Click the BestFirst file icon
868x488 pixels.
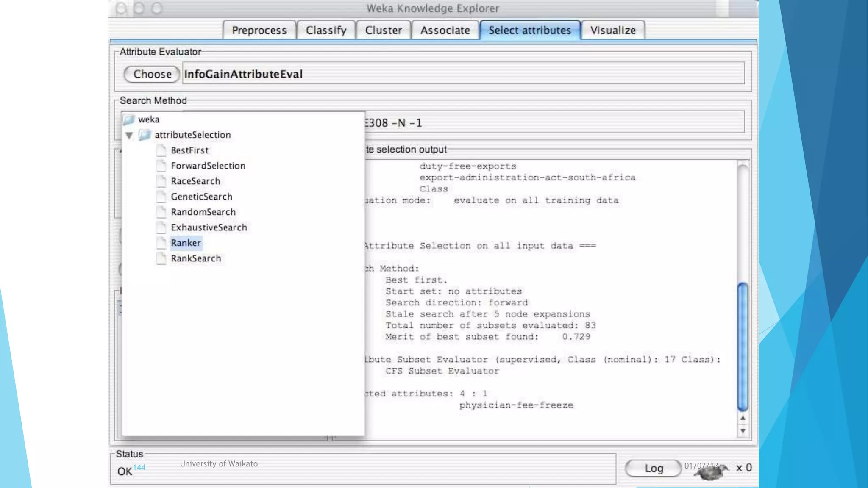[x=161, y=150]
